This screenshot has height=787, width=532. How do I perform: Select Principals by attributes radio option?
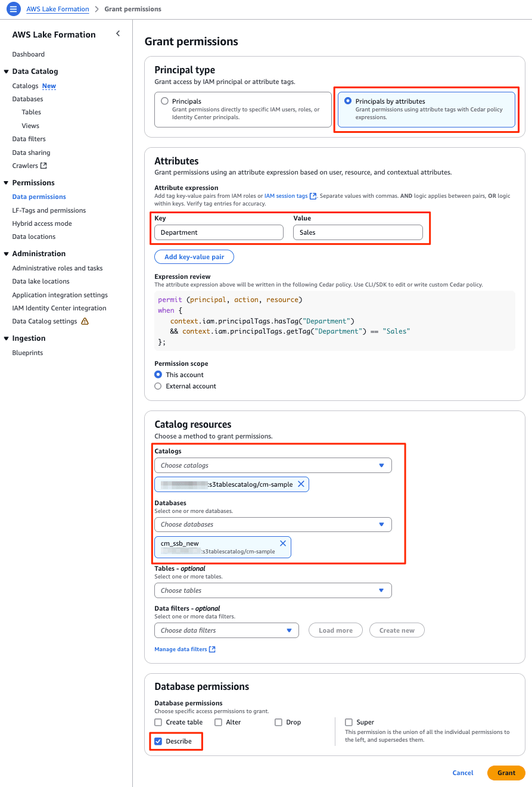click(x=348, y=101)
